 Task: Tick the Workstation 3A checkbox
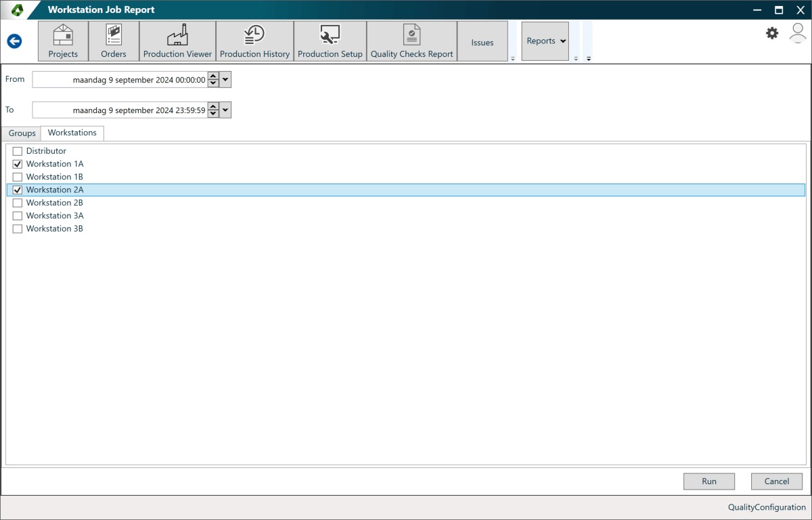[18, 216]
